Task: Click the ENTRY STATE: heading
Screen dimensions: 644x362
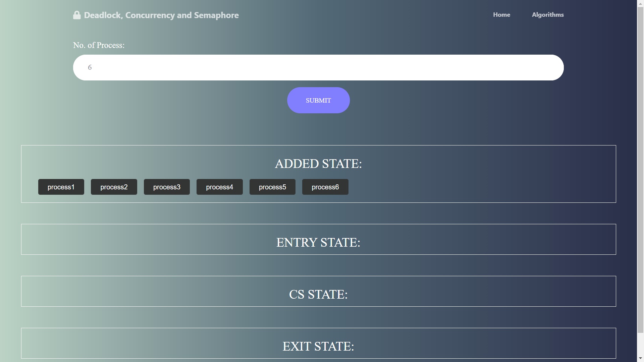Action: point(318,242)
